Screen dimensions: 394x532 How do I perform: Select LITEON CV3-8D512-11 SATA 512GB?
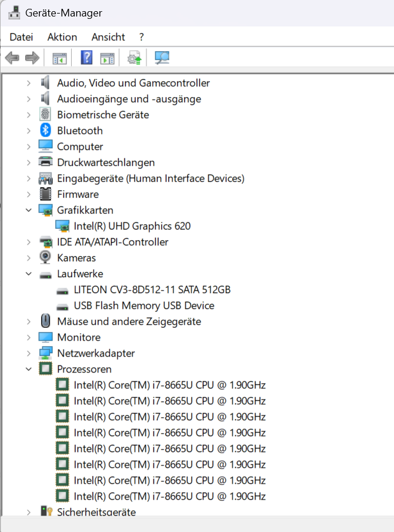(152, 290)
